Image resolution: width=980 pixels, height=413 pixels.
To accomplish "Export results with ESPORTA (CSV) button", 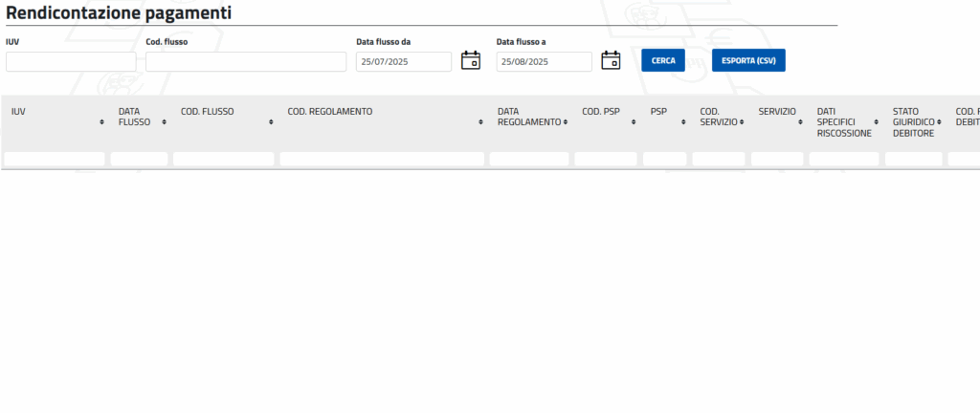I will [x=748, y=60].
